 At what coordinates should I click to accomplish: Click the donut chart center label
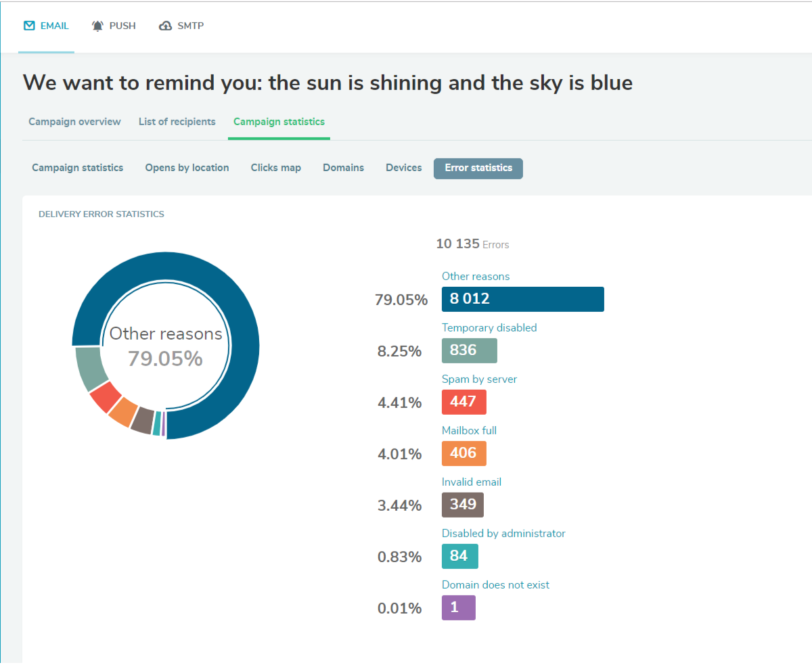tap(166, 346)
